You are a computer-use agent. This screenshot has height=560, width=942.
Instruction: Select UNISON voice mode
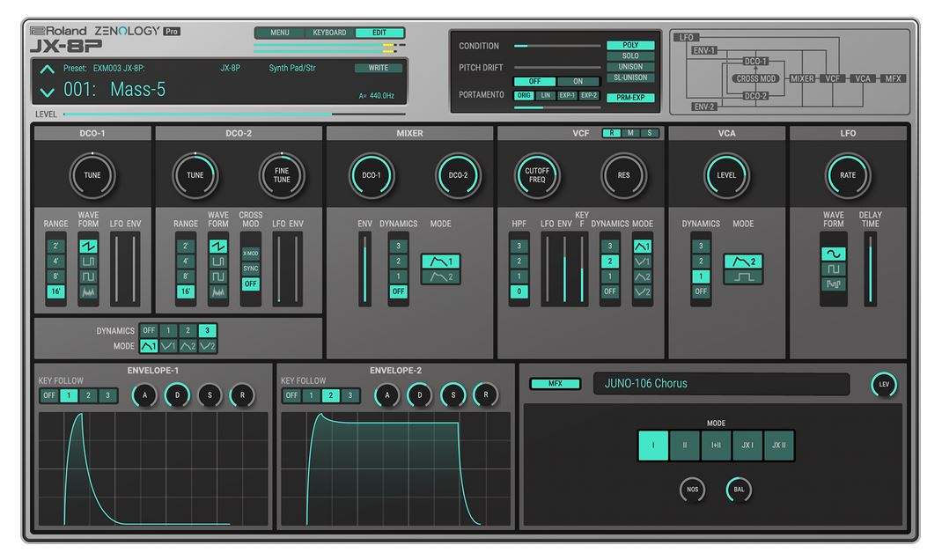click(630, 67)
